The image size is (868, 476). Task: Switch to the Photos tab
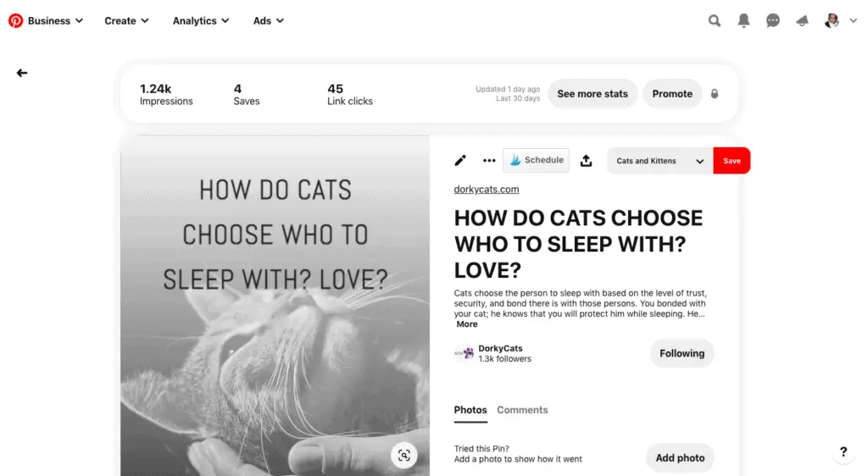pos(470,410)
